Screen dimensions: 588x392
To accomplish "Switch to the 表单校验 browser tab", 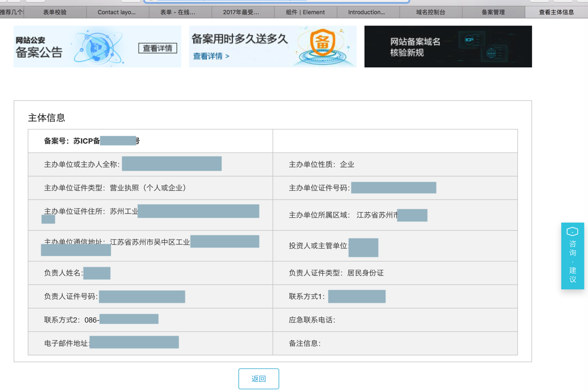I will pos(55,12).
